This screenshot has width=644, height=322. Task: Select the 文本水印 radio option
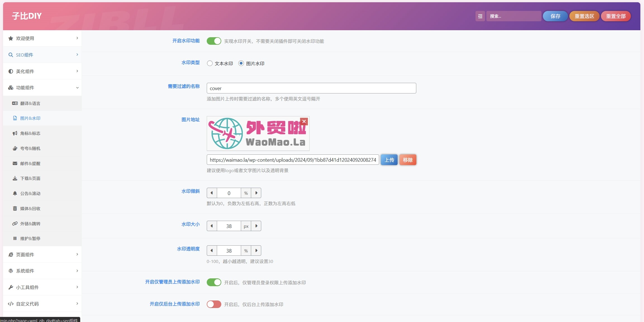[x=210, y=63]
